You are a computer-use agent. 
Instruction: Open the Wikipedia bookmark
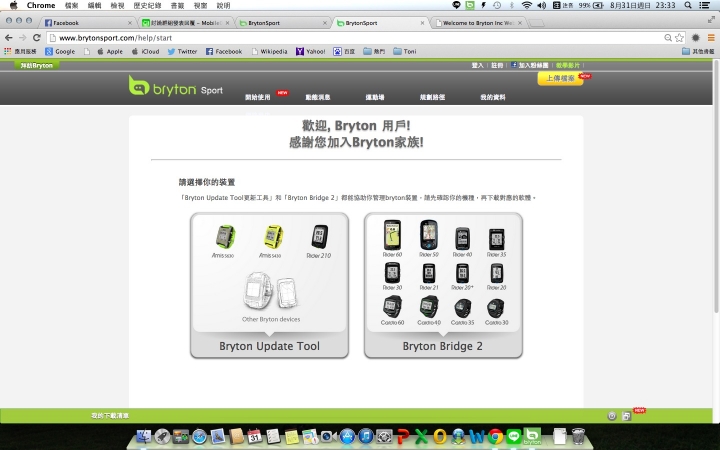270,51
